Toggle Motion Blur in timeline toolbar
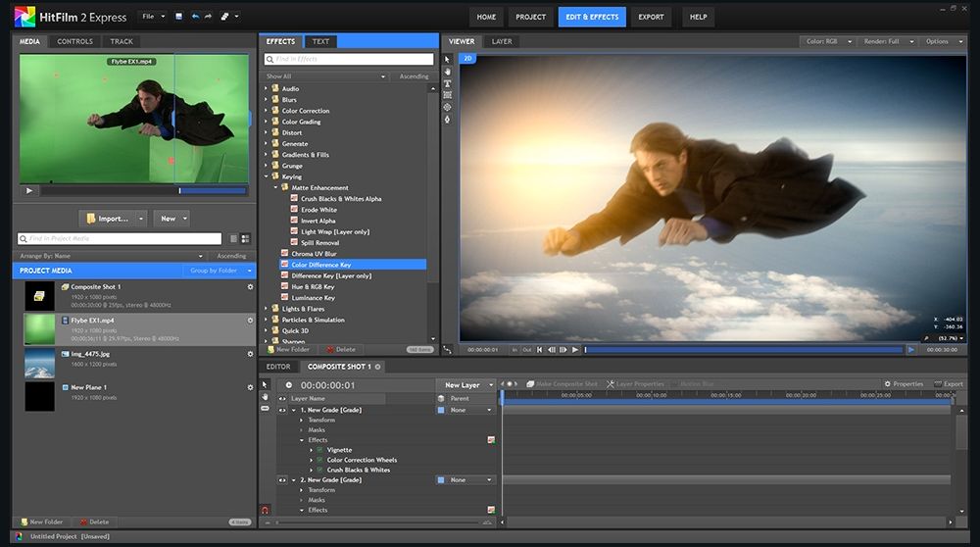Viewport: 980px width, 547px height. 692,384
